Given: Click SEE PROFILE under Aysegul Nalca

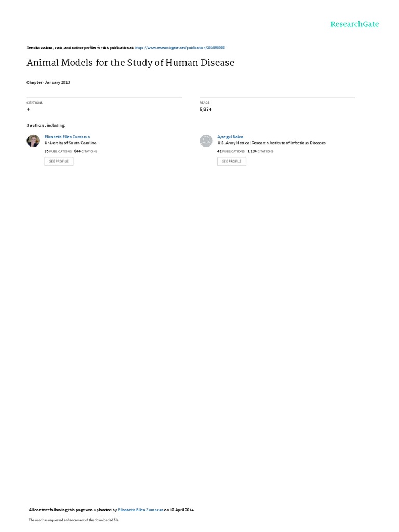Looking at the screenshot, I should click(x=232, y=161).
